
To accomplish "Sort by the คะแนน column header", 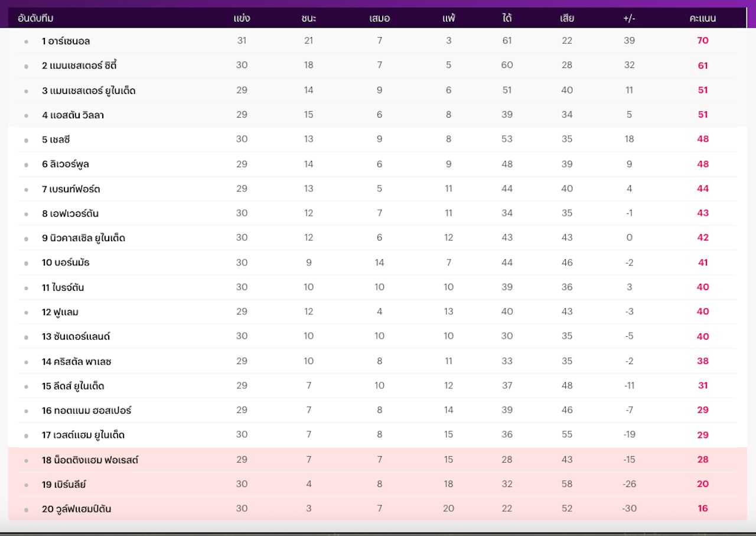I will click(x=702, y=18).
